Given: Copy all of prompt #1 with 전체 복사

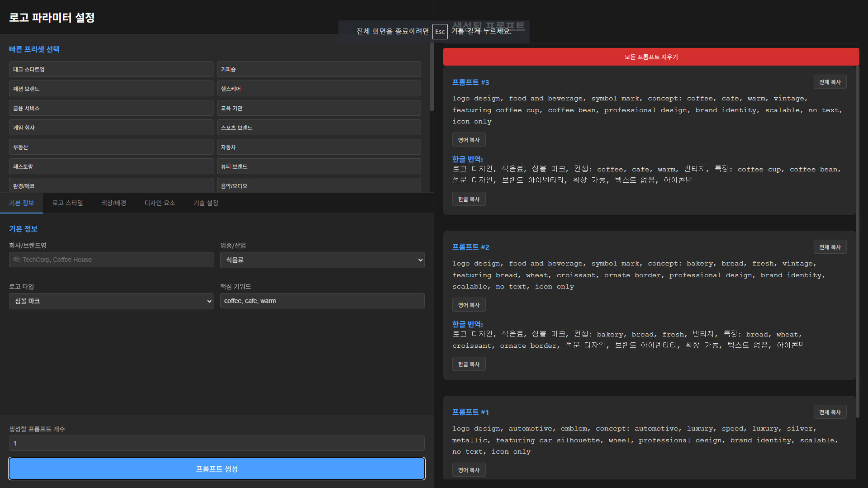Looking at the screenshot, I should click(830, 412).
